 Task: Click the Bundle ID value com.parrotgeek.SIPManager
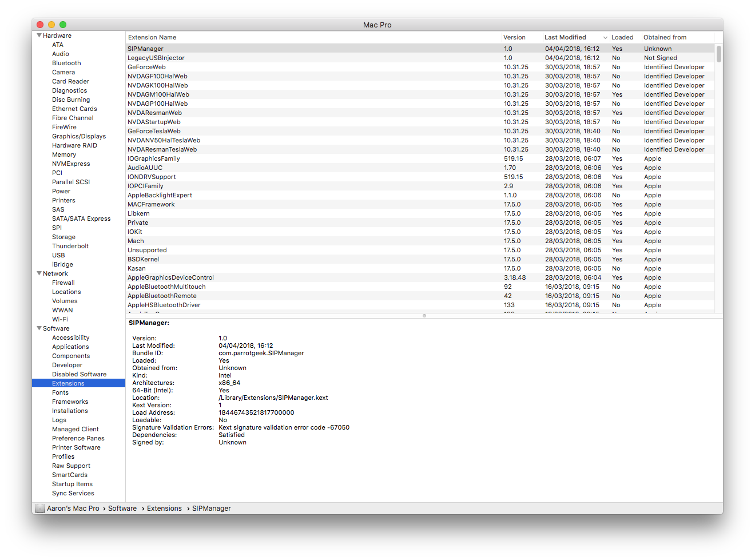tap(261, 353)
